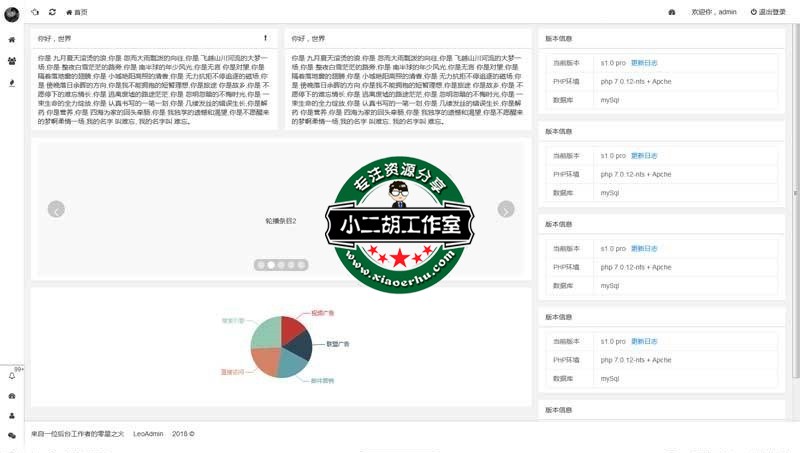Click 退出登录 to log out
Viewport: 800px width, 453px height.
point(768,12)
